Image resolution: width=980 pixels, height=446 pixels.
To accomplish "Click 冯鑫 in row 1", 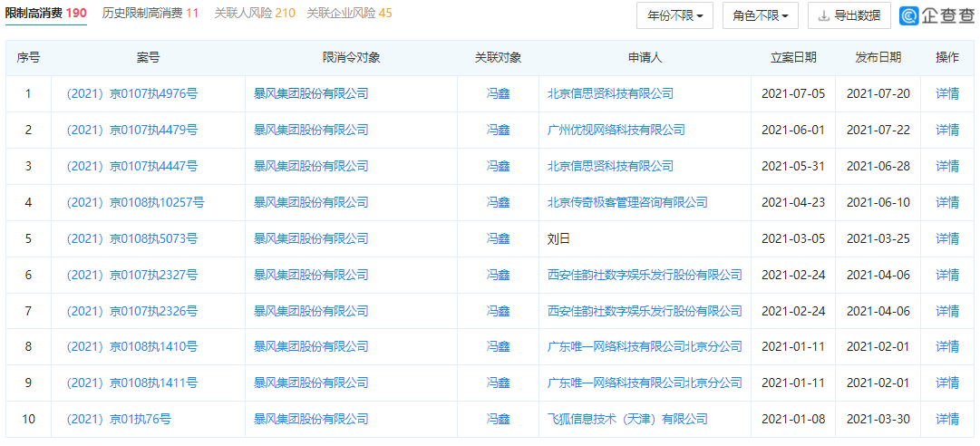I will 498,94.
